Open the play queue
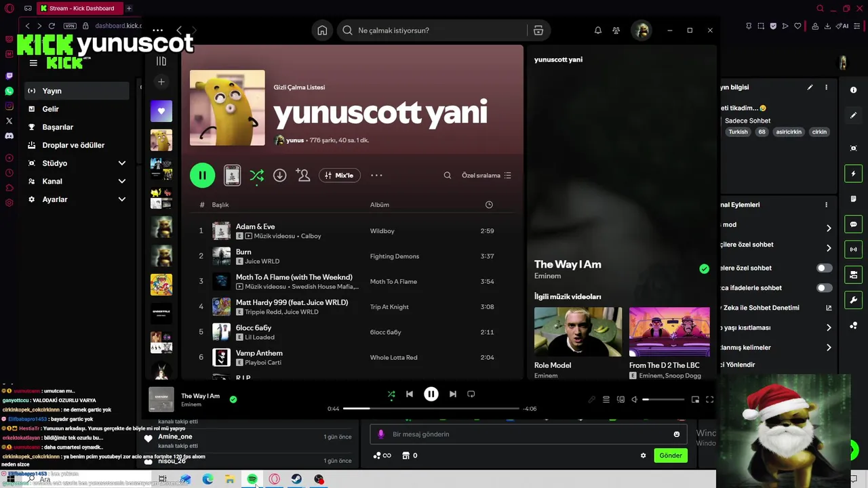The height and width of the screenshot is (488, 868). click(x=606, y=400)
